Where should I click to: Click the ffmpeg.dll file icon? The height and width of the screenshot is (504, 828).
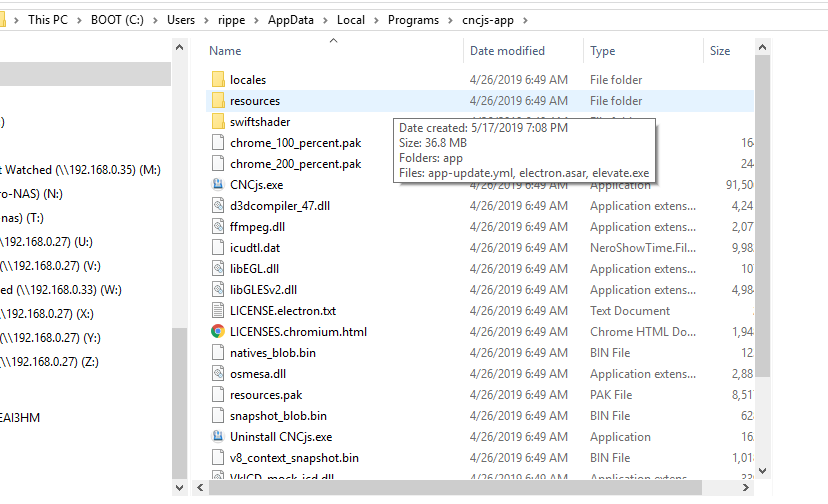click(218, 227)
